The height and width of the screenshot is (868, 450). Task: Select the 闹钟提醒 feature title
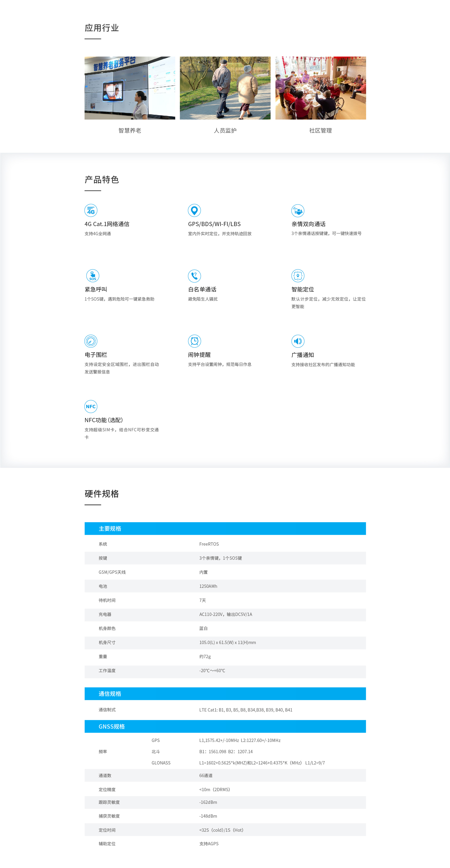(x=199, y=355)
